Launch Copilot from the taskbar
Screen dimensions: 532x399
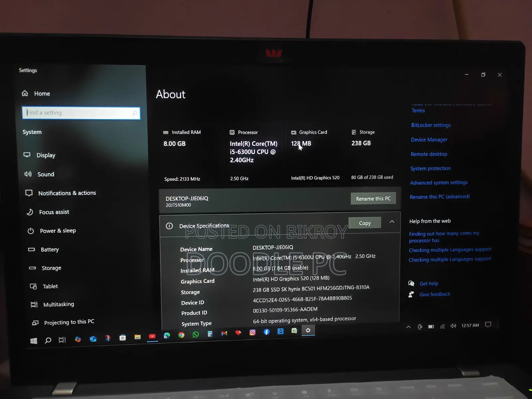click(78, 339)
